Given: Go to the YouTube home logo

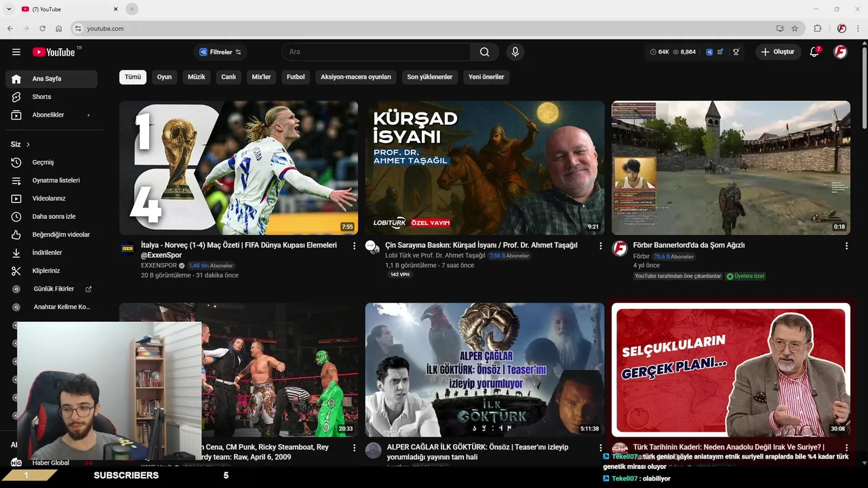Looking at the screenshot, I should 54,52.
